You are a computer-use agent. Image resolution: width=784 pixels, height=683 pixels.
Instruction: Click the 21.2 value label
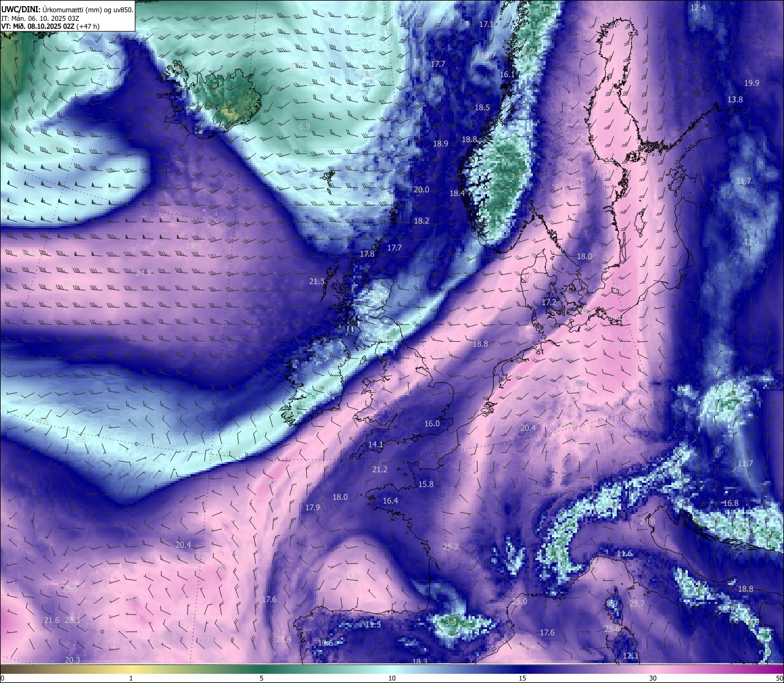pyautogui.click(x=380, y=470)
